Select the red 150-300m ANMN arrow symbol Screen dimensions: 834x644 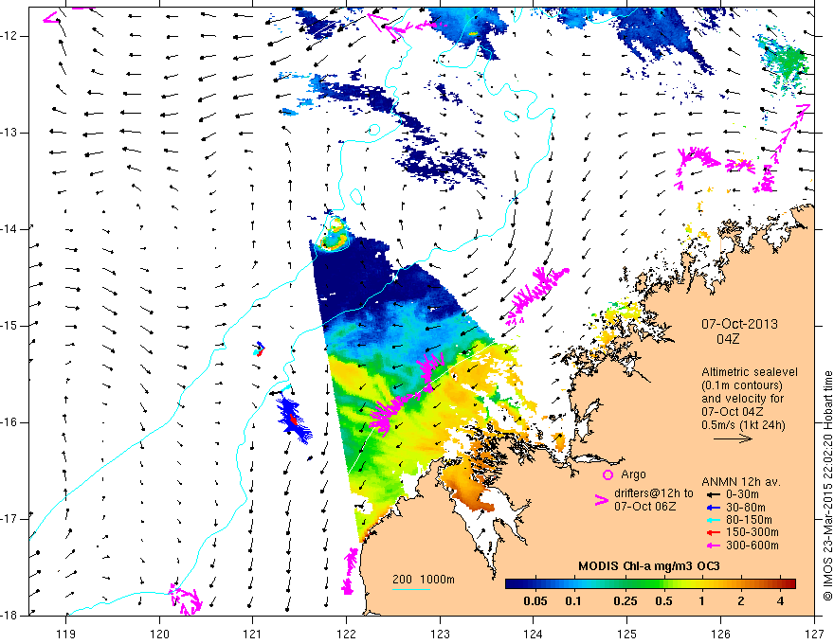713,532
